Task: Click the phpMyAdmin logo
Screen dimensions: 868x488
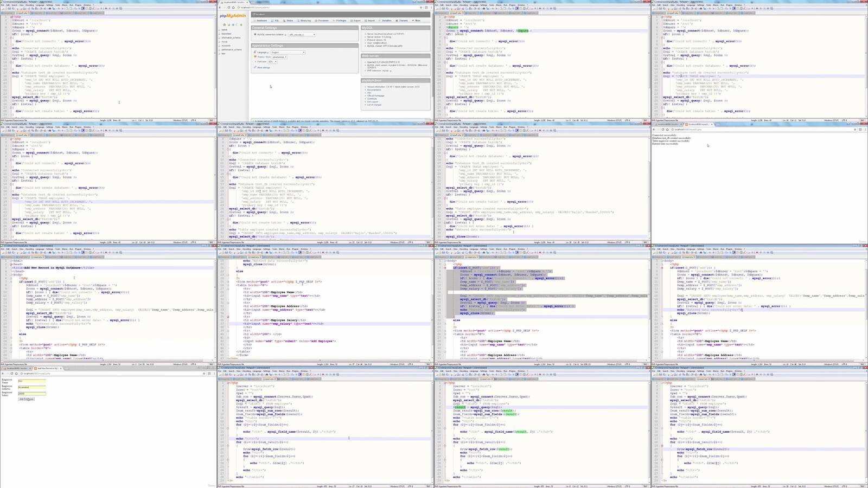Action: (x=233, y=16)
